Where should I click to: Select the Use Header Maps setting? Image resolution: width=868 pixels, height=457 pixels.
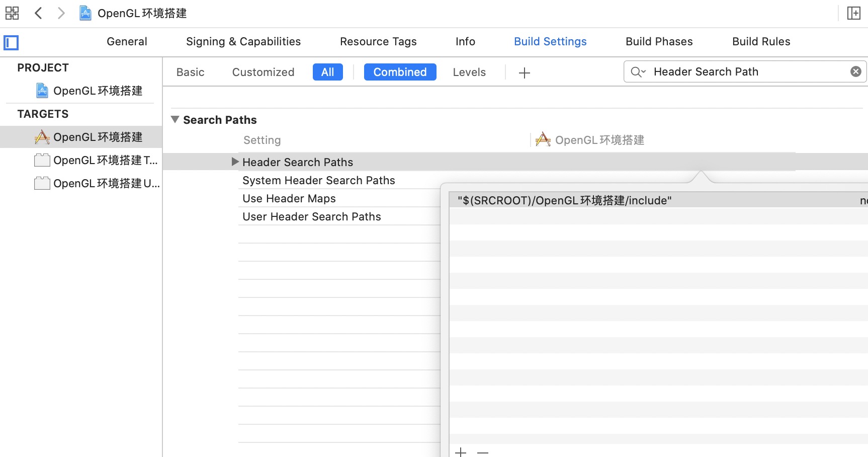pyautogui.click(x=289, y=198)
